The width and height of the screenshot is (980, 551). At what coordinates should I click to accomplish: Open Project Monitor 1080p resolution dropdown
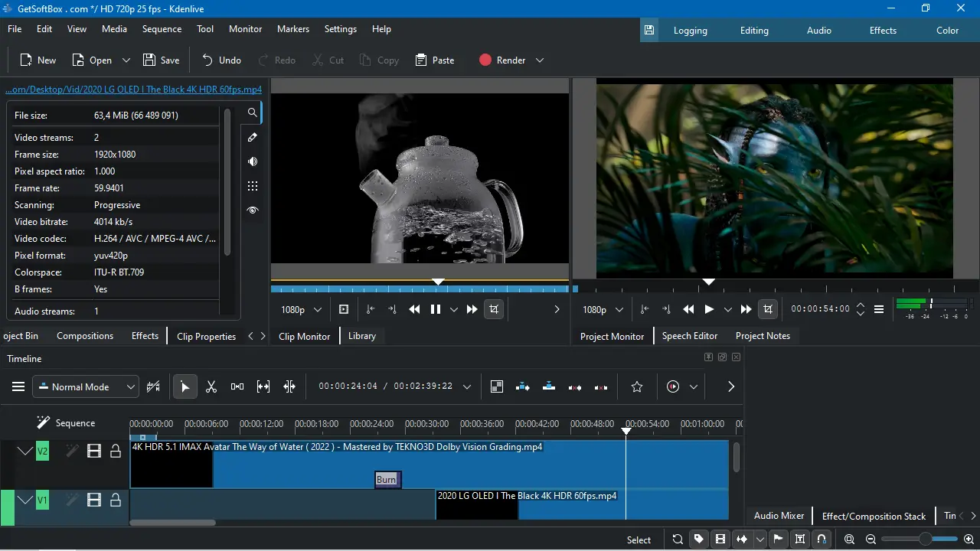pyautogui.click(x=603, y=309)
